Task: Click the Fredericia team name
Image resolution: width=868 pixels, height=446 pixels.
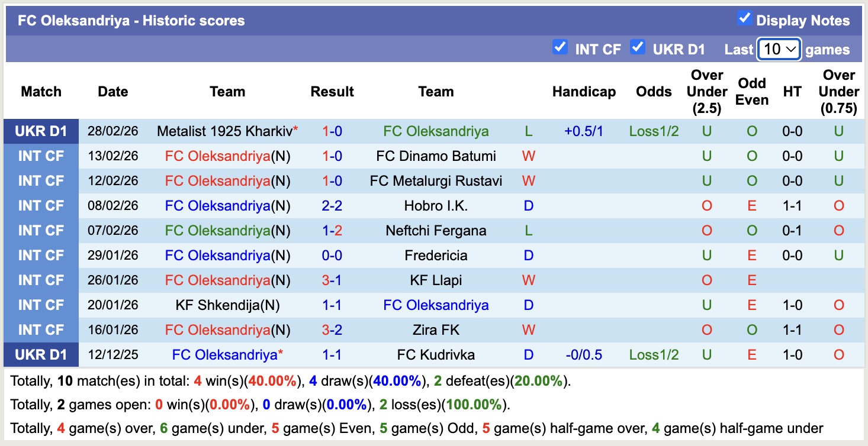Action: tap(436, 255)
